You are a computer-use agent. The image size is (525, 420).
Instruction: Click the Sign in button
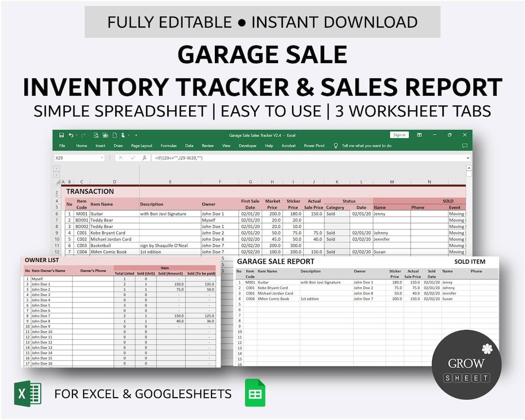(x=400, y=135)
